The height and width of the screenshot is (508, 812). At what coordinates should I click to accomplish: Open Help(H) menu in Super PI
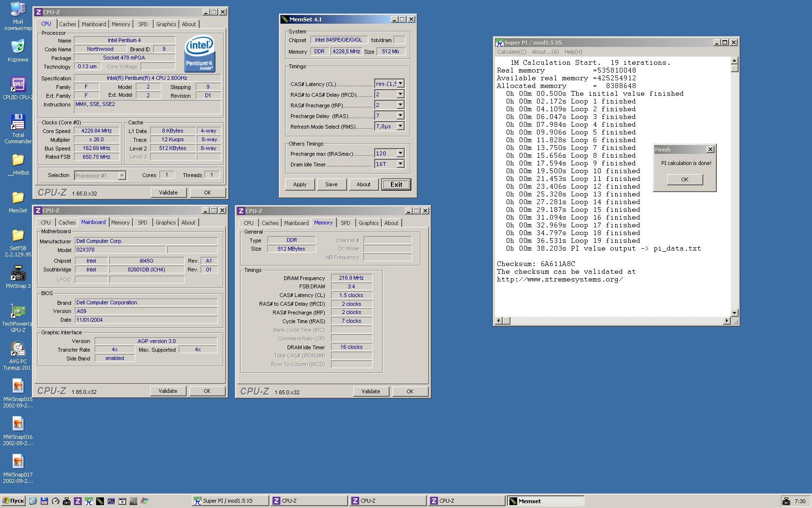(573, 52)
